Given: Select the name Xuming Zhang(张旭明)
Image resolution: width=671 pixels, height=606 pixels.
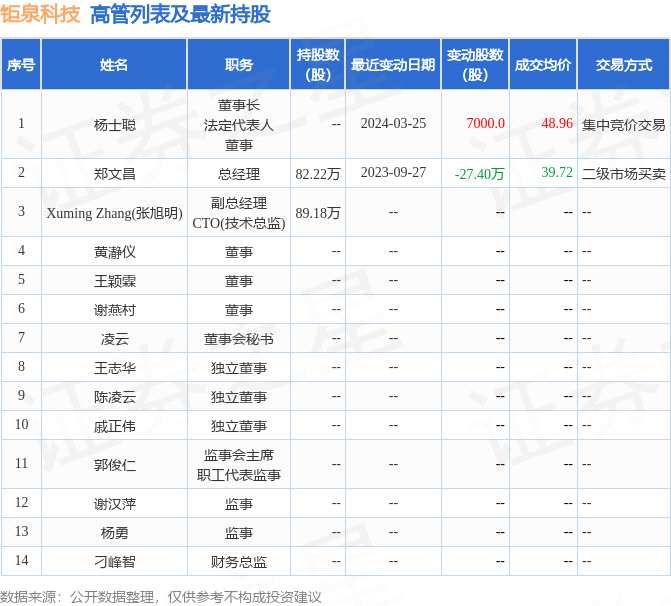Looking at the screenshot, I should 114,213.
